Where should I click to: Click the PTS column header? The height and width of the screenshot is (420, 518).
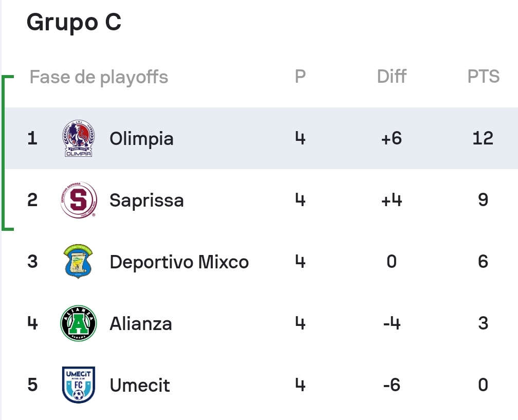pyautogui.click(x=483, y=77)
